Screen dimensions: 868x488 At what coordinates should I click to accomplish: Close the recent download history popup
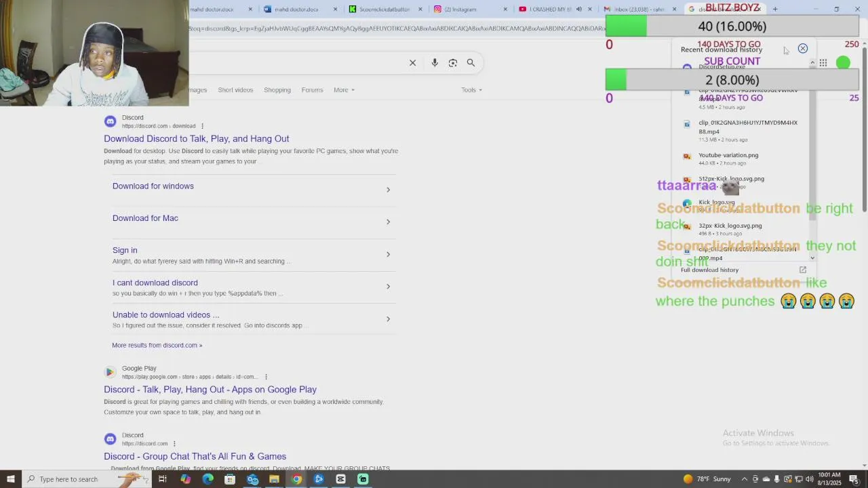coord(803,49)
